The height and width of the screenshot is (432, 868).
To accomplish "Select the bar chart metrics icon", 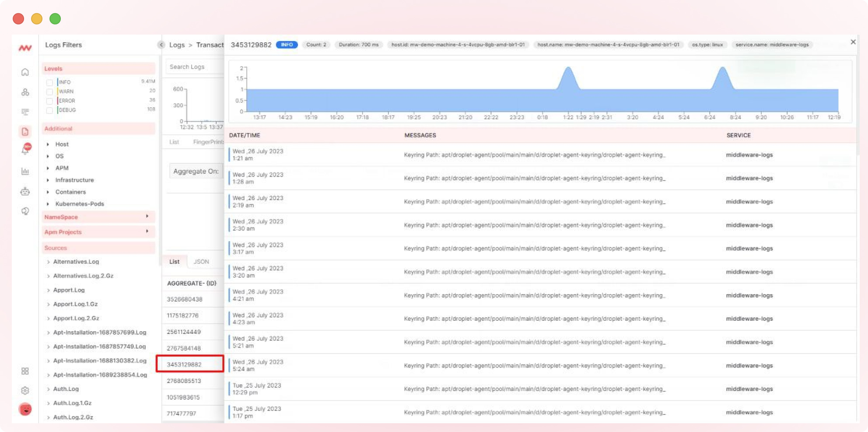I will (x=25, y=171).
